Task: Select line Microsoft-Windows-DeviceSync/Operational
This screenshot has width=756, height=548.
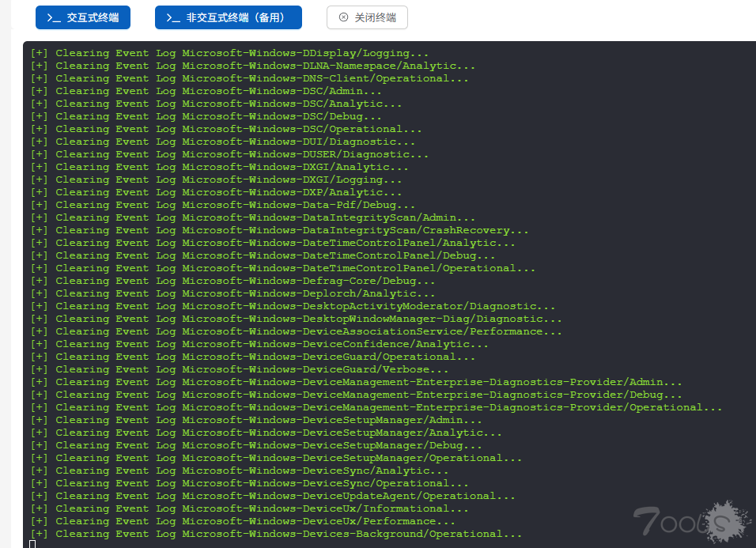Action: click(250, 483)
